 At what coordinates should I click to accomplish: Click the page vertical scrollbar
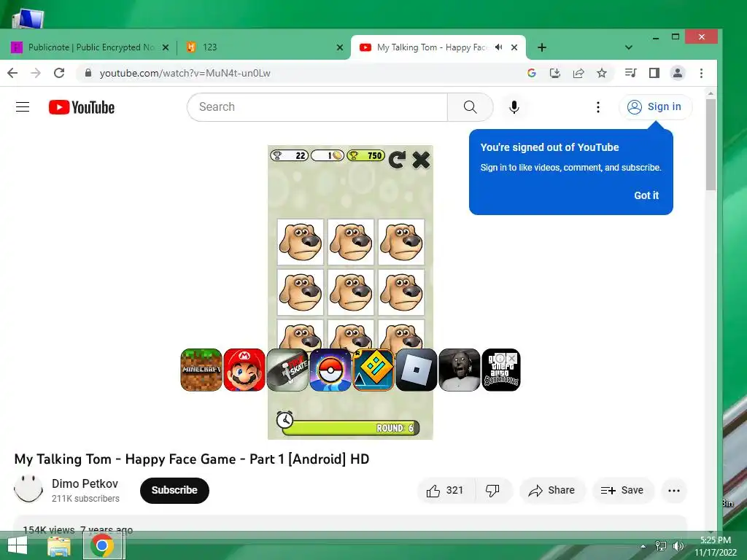pyautogui.click(x=711, y=145)
